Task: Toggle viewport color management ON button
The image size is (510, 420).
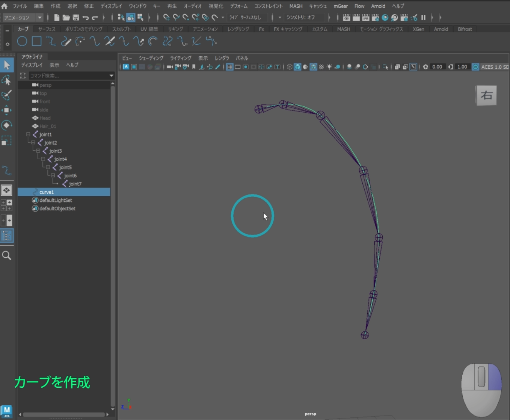Action: [475, 67]
